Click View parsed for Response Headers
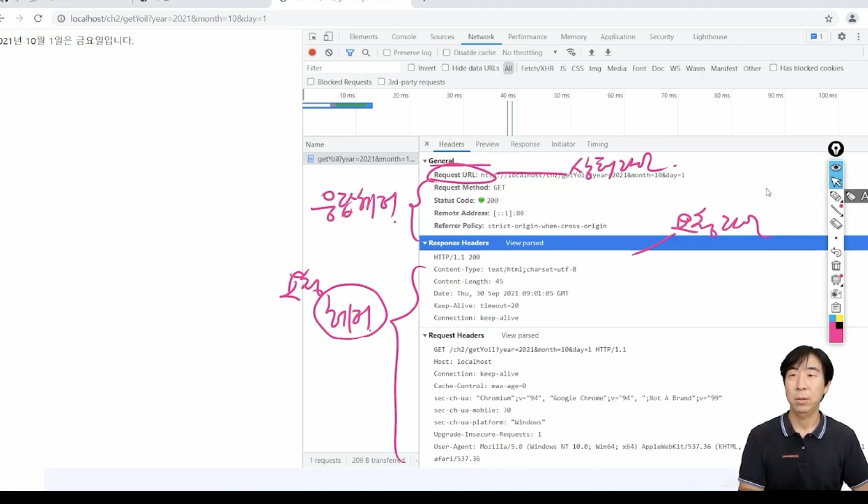Viewport: 868px width, 504px height. 524,243
